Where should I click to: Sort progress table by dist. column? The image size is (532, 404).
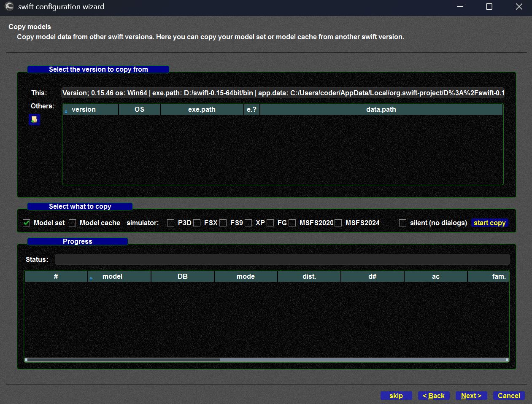(309, 276)
